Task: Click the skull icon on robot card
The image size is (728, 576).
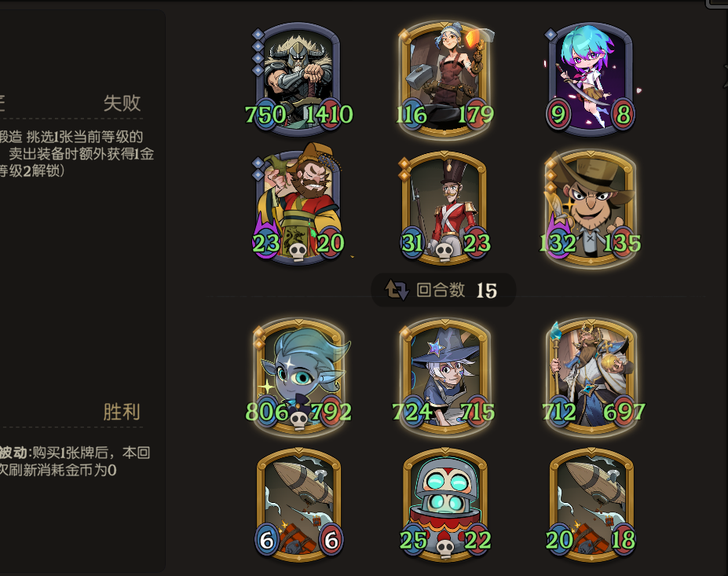Action: [x=444, y=548]
